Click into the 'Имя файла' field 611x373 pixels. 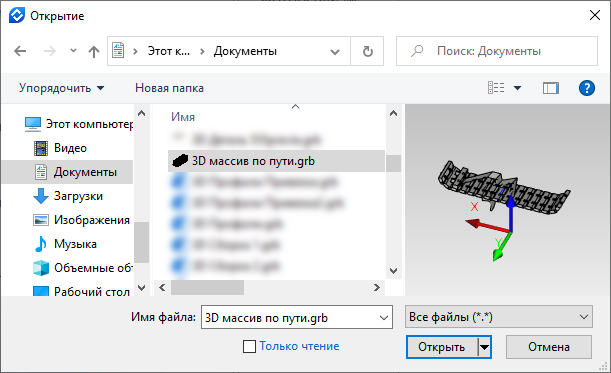(x=290, y=318)
